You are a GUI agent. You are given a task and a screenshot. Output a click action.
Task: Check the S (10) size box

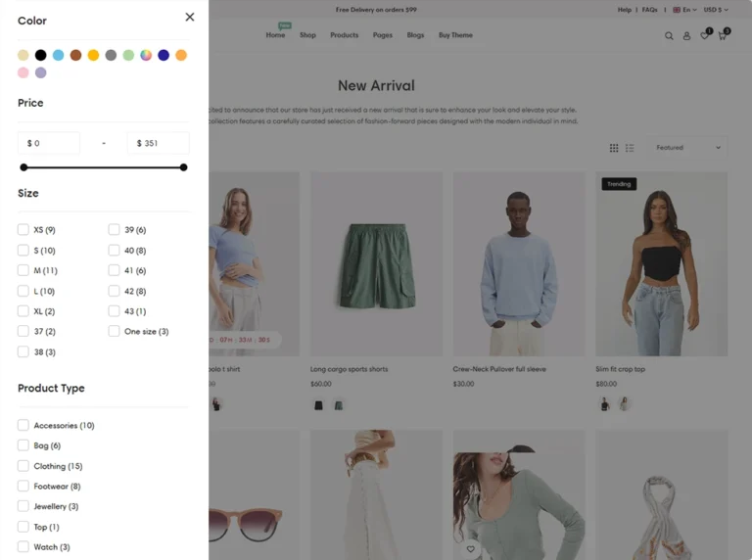[x=23, y=251]
